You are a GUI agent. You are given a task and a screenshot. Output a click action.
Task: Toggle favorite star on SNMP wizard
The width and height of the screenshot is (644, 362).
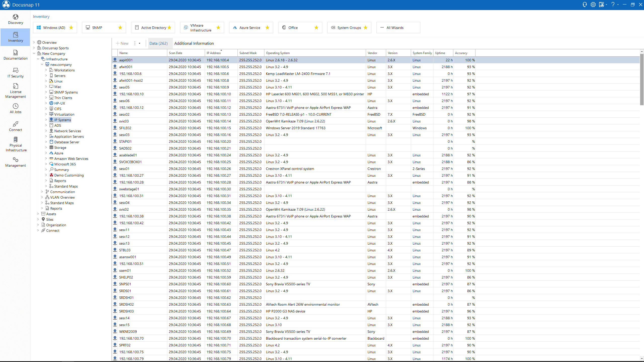(120, 28)
